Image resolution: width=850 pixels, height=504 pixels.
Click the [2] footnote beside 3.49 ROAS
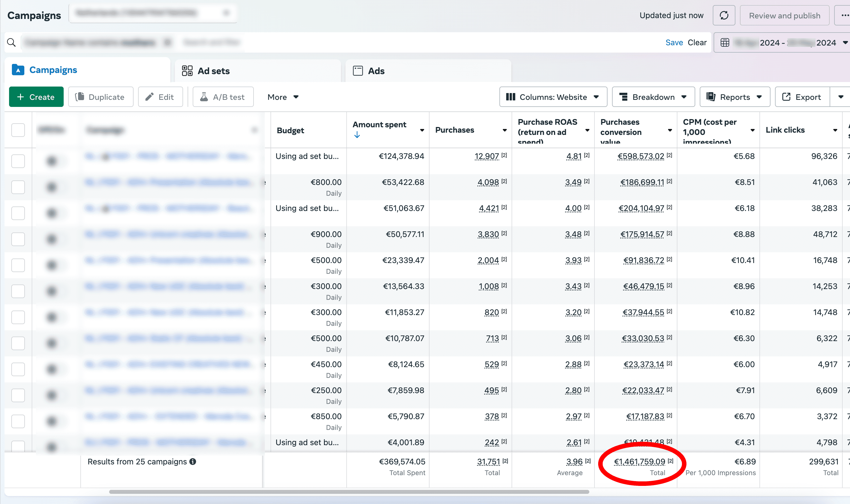point(587,181)
